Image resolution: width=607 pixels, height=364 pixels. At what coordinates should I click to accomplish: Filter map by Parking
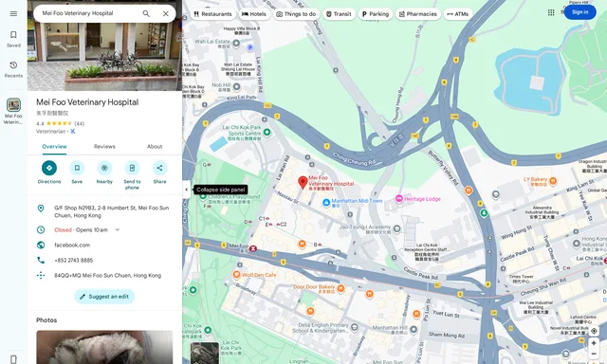[376, 14]
